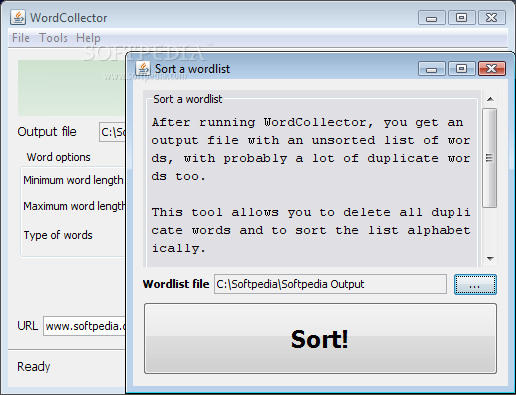Image resolution: width=516 pixels, height=395 pixels.
Task: Click the Ready status text
Action: (34, 367)
